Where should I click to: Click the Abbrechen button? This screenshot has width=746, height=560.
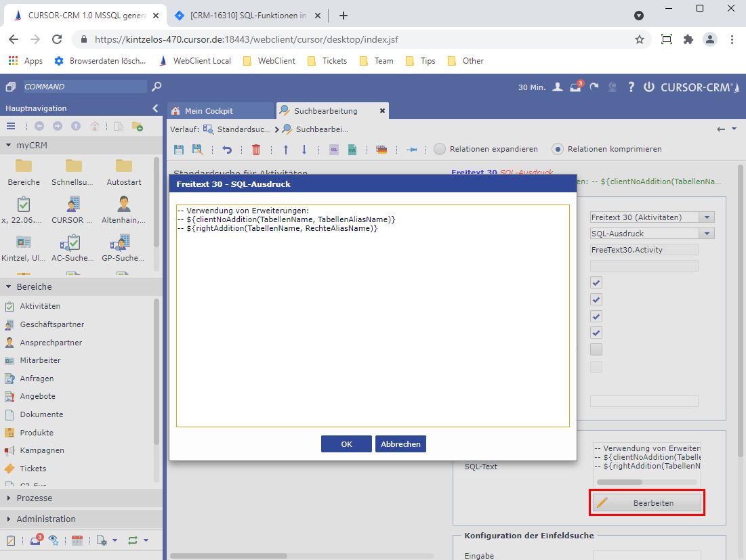pyautogui.click(x=400, y=444)
